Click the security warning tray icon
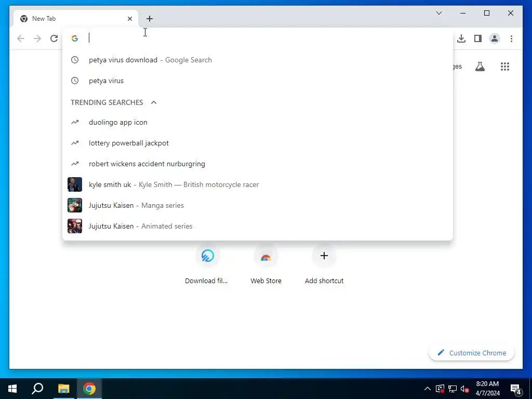Screen dimensions: 532x399 pos(440,389)
